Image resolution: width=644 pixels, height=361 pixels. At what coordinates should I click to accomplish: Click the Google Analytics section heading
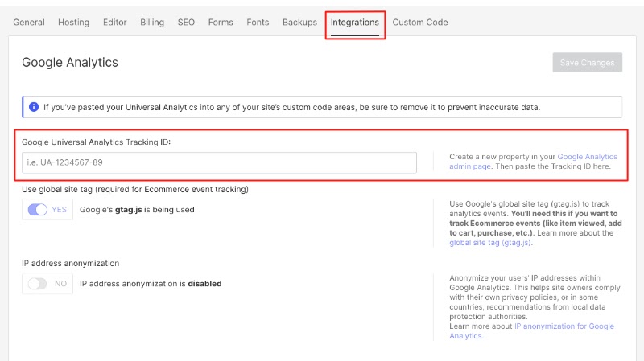click(70, 63)
